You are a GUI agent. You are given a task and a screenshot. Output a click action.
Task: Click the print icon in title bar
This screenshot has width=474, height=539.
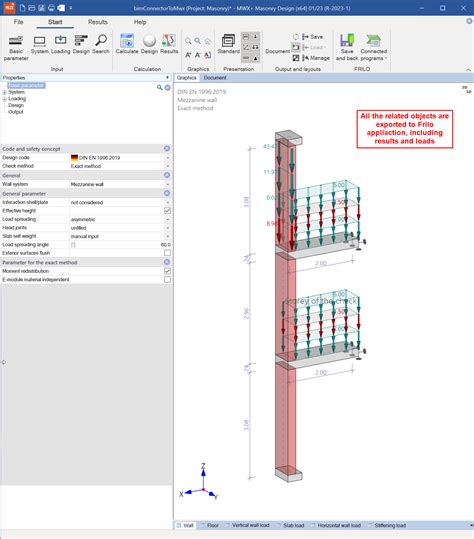coord(51,8)
